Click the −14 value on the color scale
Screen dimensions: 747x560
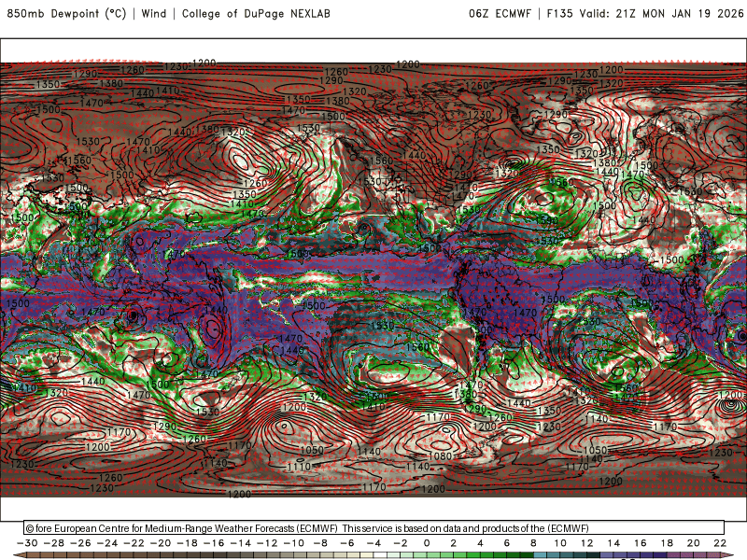[x=241, y=543]
